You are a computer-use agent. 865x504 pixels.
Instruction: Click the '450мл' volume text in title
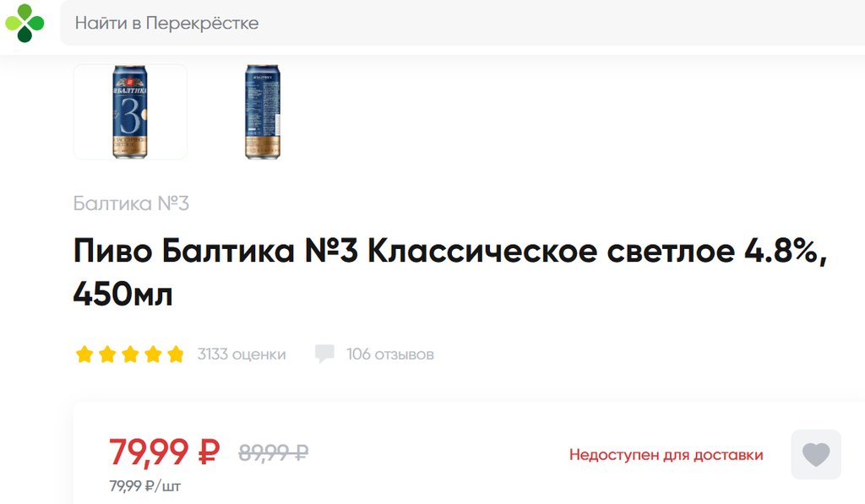(x=123, y=293)
